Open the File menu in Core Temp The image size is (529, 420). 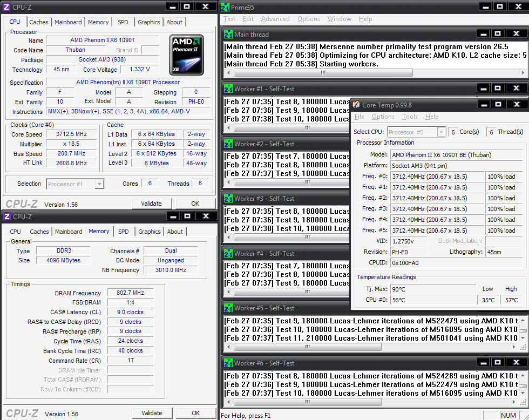[x=360, y=117]
